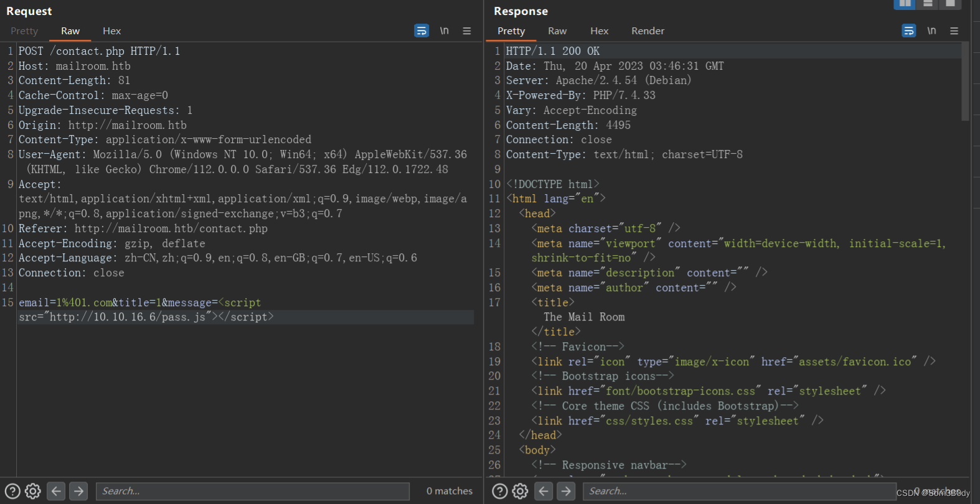Open help icon below Request panel

(x=12, y=491)
